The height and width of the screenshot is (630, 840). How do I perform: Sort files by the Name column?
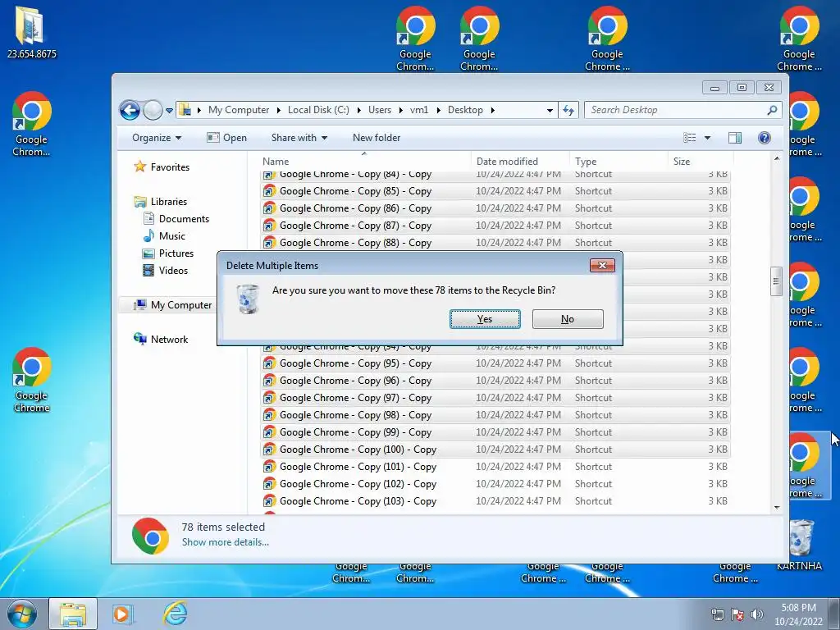coord(364,162)
